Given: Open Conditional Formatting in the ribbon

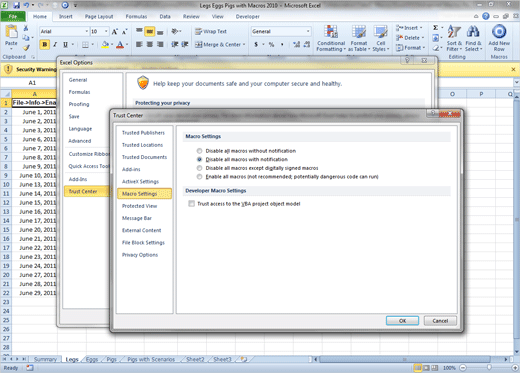Looking at the screenshot, I should coord(331,38).
